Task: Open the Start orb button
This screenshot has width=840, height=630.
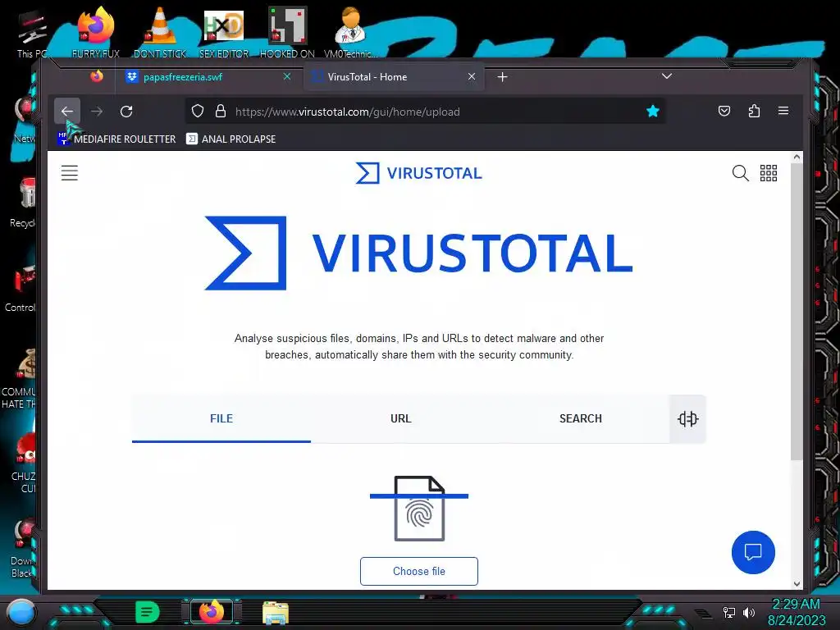Action: tap(21, 612)
